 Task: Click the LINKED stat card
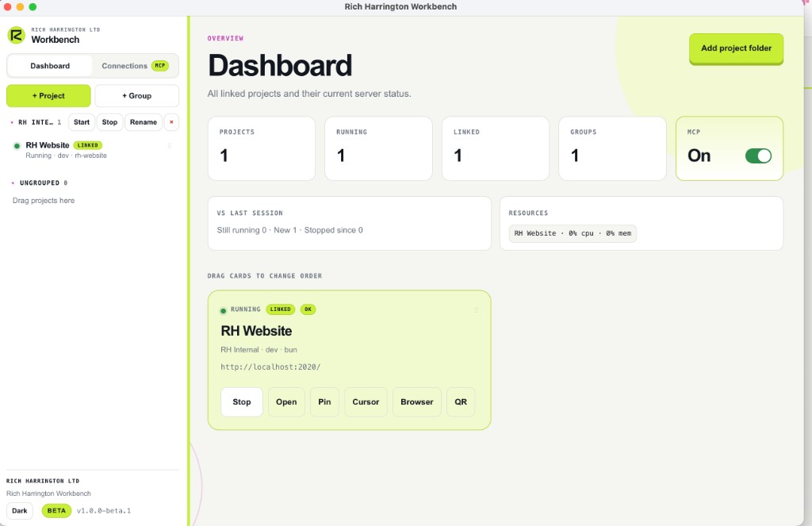(496, 148)
